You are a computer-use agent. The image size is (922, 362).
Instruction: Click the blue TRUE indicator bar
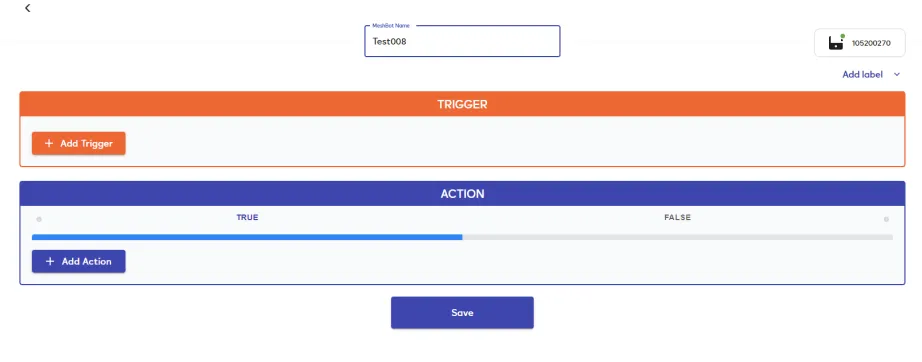point(247,237)
